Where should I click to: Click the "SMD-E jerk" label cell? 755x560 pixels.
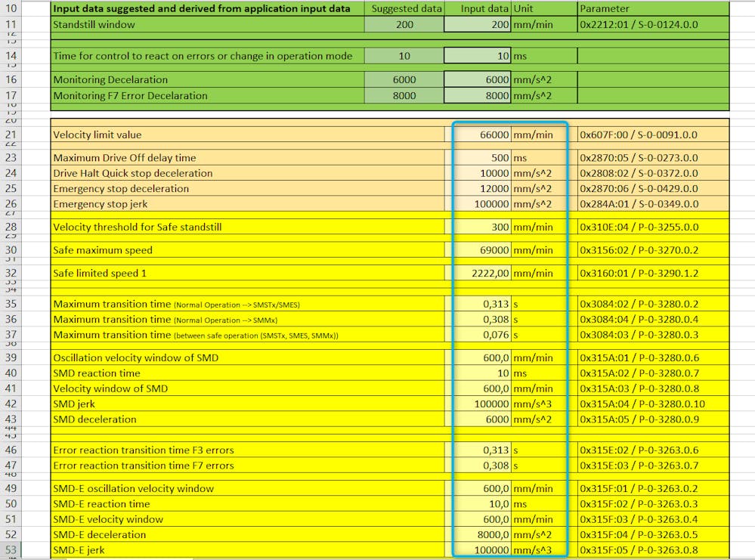[x=247, y=550]
